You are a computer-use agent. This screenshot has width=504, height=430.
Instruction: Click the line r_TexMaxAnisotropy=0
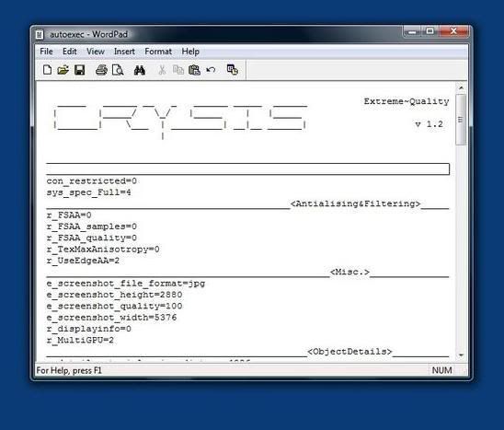click(x=103, y=250)
